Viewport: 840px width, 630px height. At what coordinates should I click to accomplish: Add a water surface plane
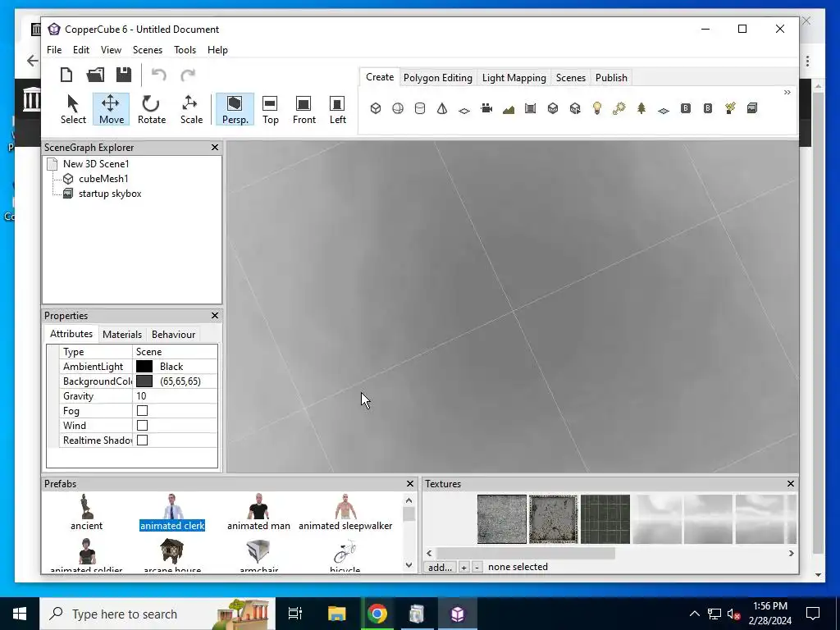click(664, 111)
